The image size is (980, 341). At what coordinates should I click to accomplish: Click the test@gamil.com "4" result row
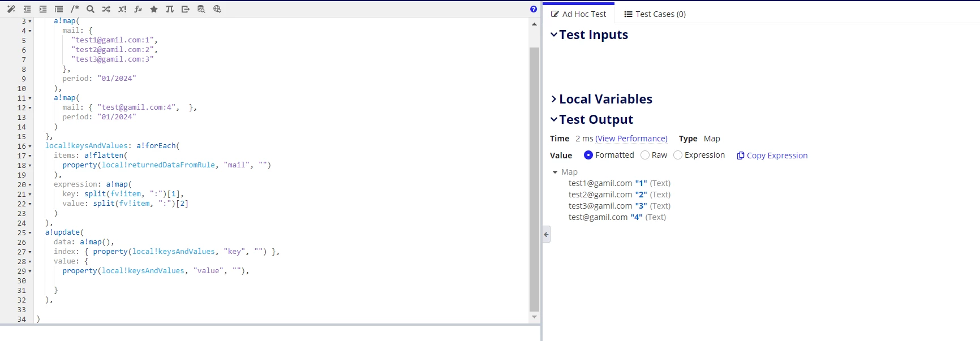point(617,217)
